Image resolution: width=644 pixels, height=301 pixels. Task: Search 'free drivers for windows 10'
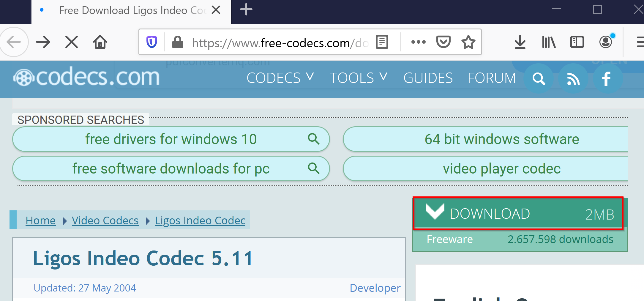click(171, 139)
